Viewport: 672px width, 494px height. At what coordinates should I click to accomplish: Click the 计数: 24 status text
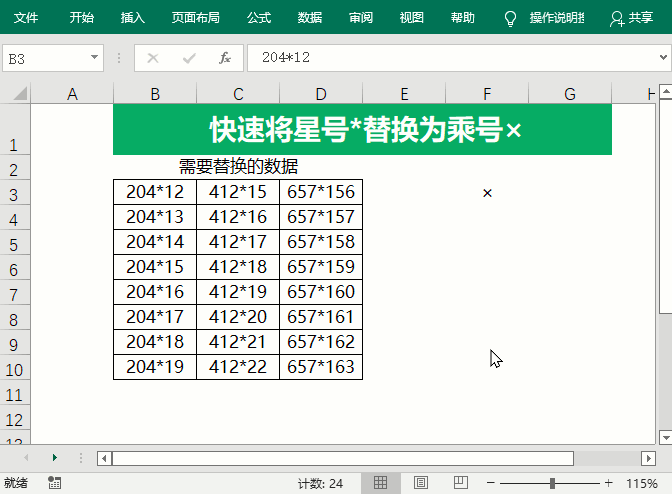[320, 484]
